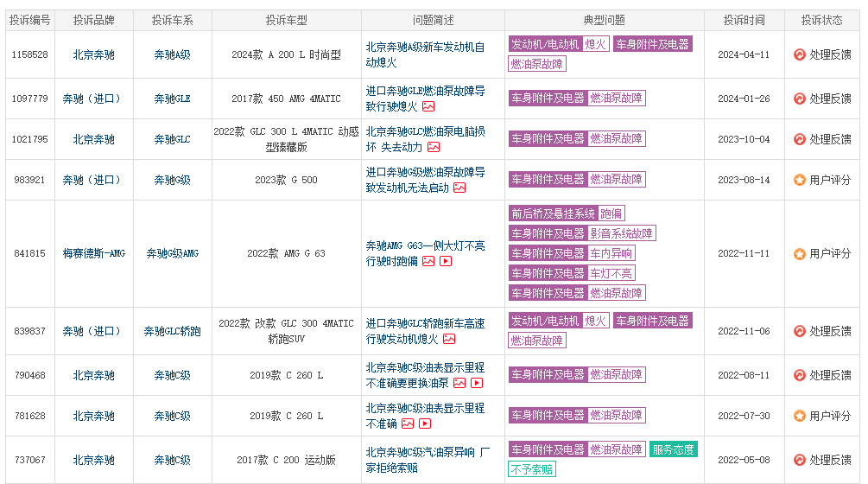Click green 服务态度 tag
Image resolution: width=868 pixels, height=484 pixels.
point(673,449)
